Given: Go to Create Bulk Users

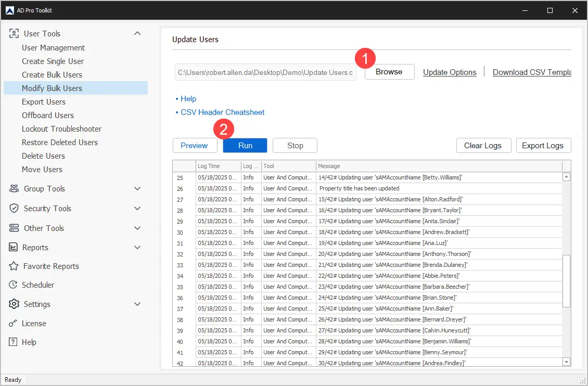Looking at the screenshot, I should pyautogui.click(x=52, y=74).
